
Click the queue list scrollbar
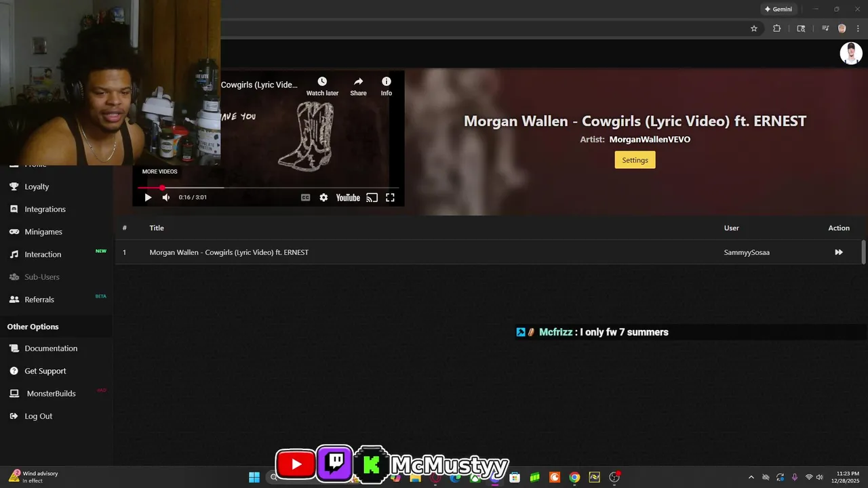tap(863, 251)
